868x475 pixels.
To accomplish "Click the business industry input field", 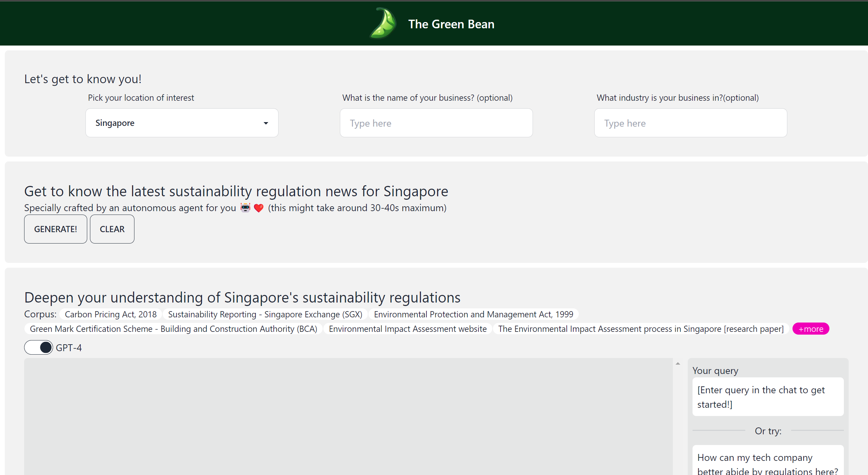I will [690, 123].
